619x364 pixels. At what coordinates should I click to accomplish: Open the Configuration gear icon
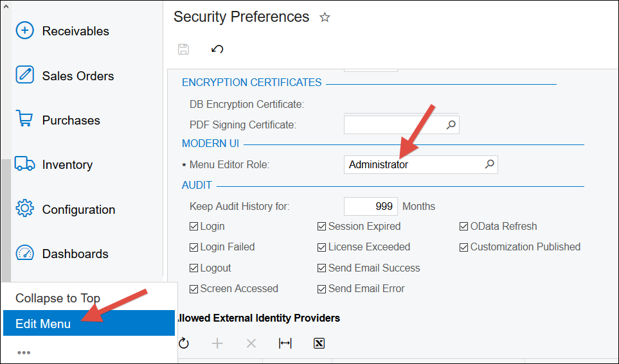[x=25, y=208]
